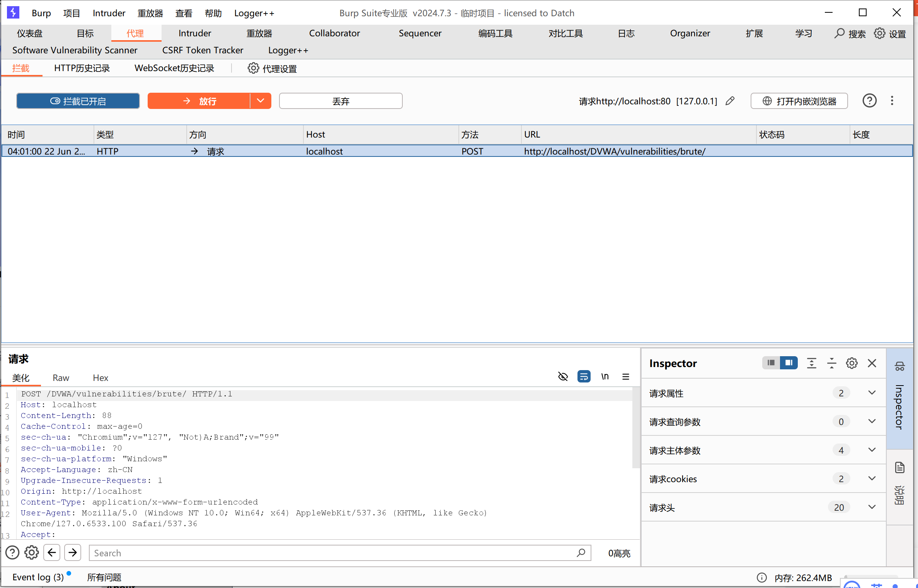
Task: Toggle hide non-printable characters eye icon
Action: 563,376
